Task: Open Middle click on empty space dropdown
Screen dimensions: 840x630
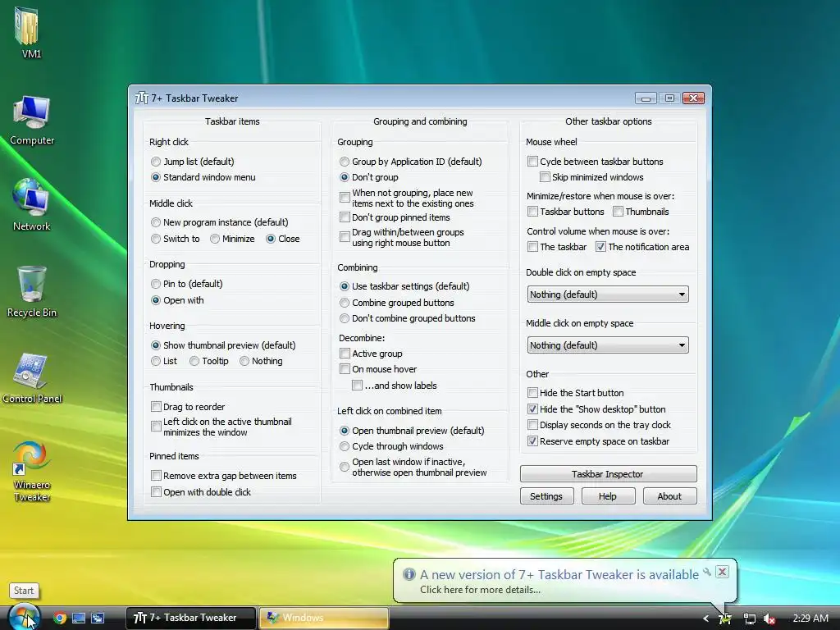Action: [608, 345]
